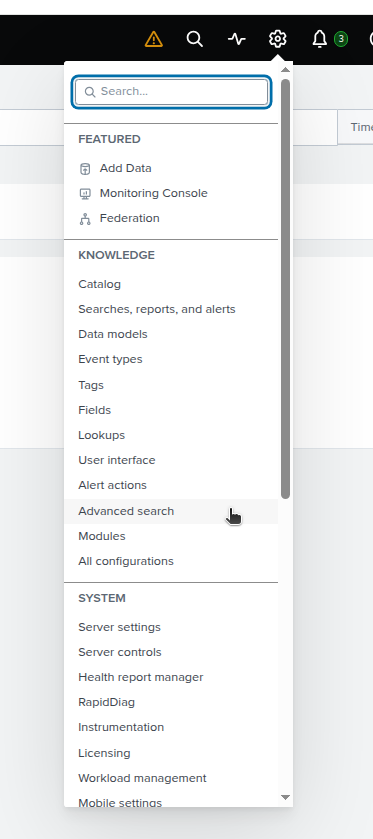Image resolution: width=373 pixels, height=839 pixels.
Task: Open Server settings
Action: point(119,627)
